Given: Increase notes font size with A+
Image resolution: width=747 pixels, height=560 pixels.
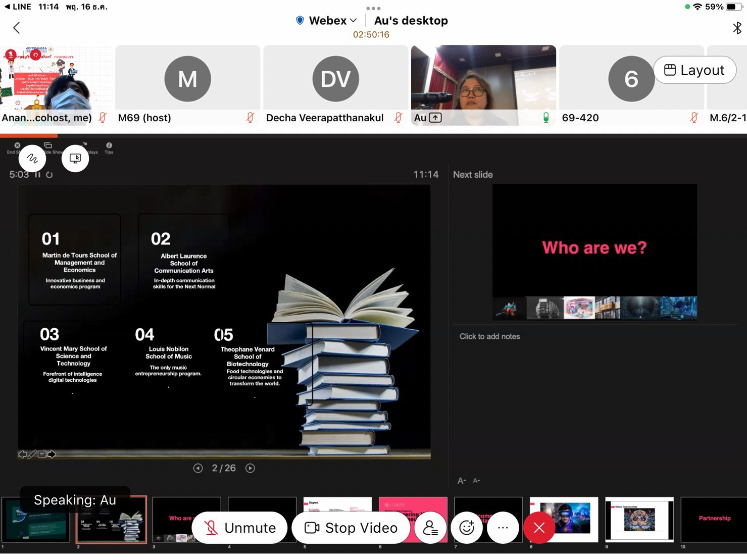Looking at the screenshot, I should coord(462,481).
